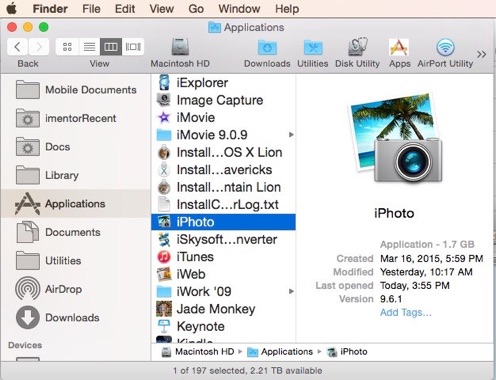Open the Window menu

pyautogui.click(x=239, y=9)
